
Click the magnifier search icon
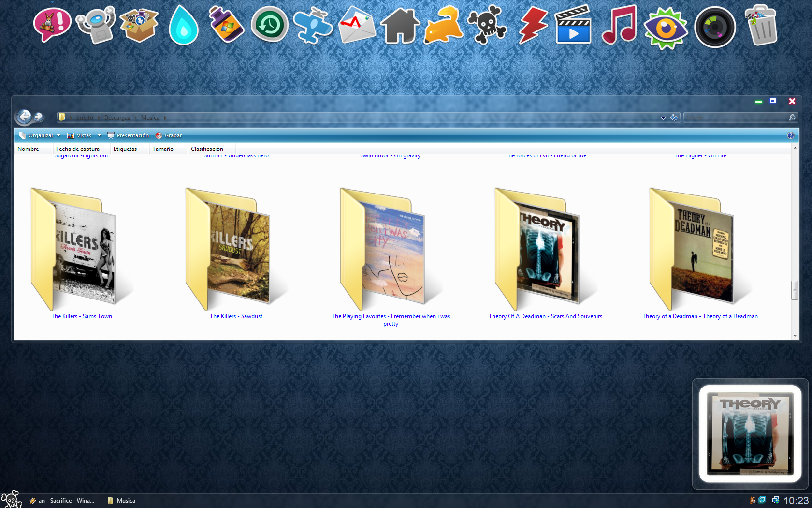click(x=792, y=118)
